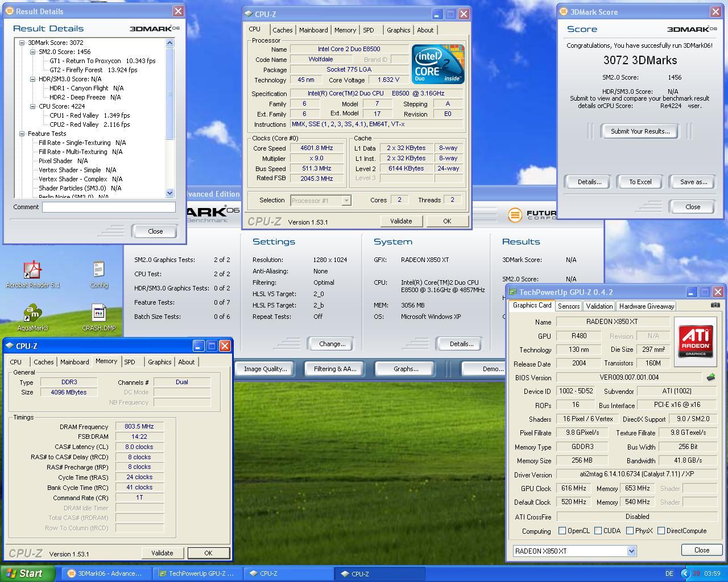This screenshot has height=582, width=728.
Task: Click the system tray arrow icon
Action: (685, 573)
